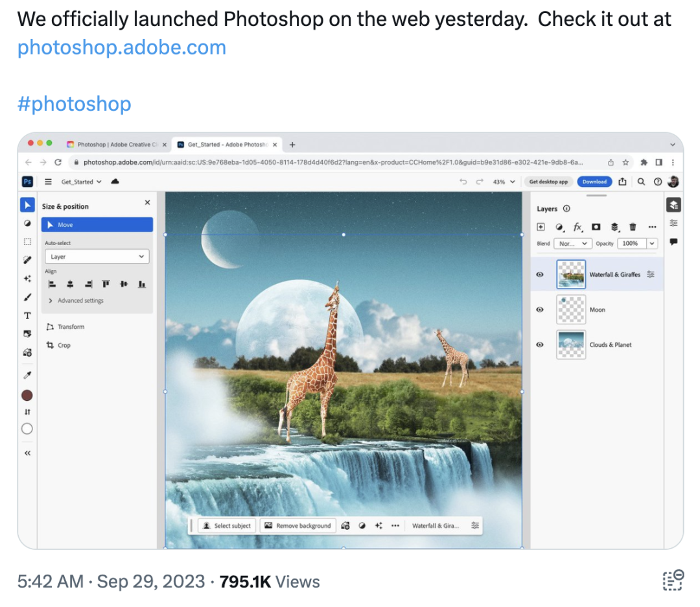The height and width of the screenshot is (607, 700).
Task: Click the add new layer icon
Action: click(541, 227)
